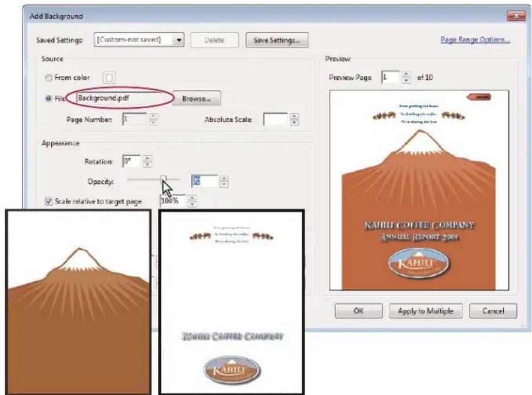The width and height of the screenshot is (532, 395).
Task: Select the From color radio button
Action: pyautogui.click(x=48, y=78)
